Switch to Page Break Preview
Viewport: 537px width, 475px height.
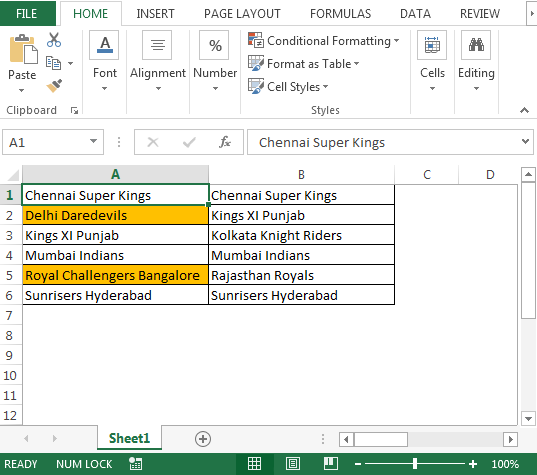[330, 464]
